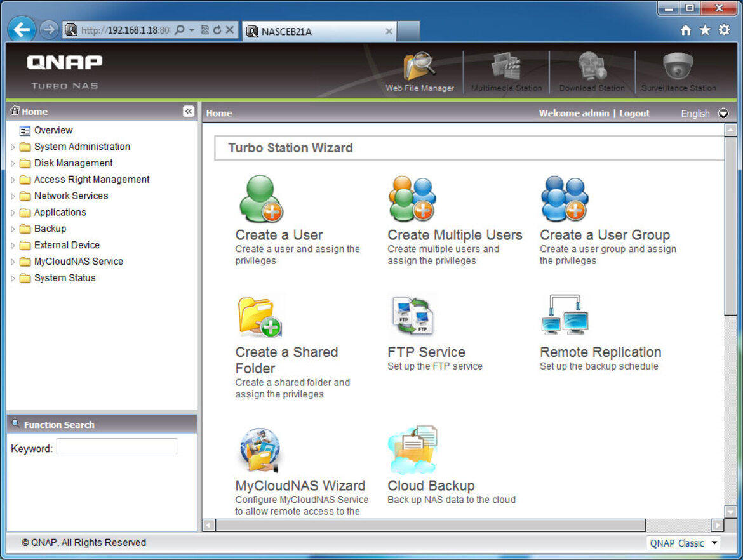Screen dimensions: 743x560
Task: Open browser favorites star
Action: click(x=705, y=30)
